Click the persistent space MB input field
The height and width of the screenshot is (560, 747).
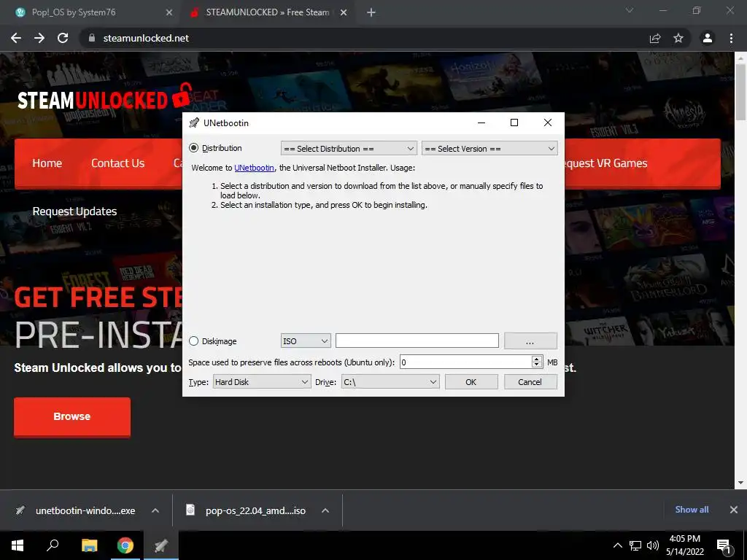pyautogui.click(x=465, y=362)
